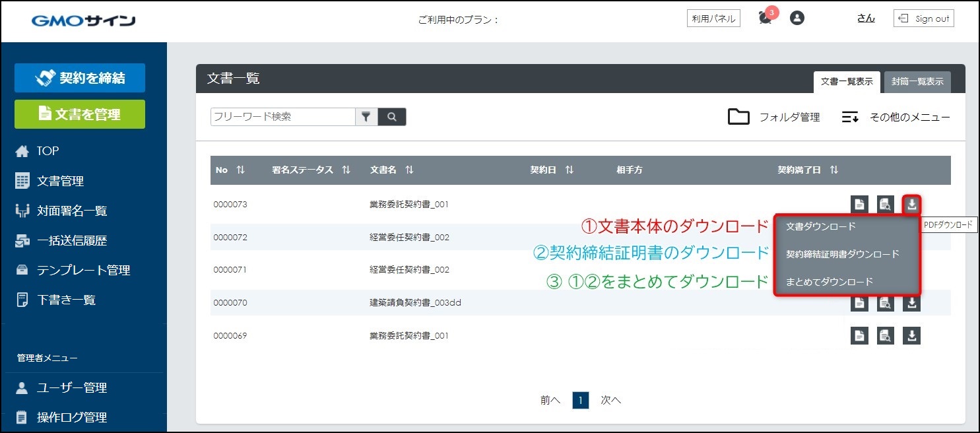Screen dimensions: 980x433
Task: Sort by 署名ステータス column
Action: 346,170
